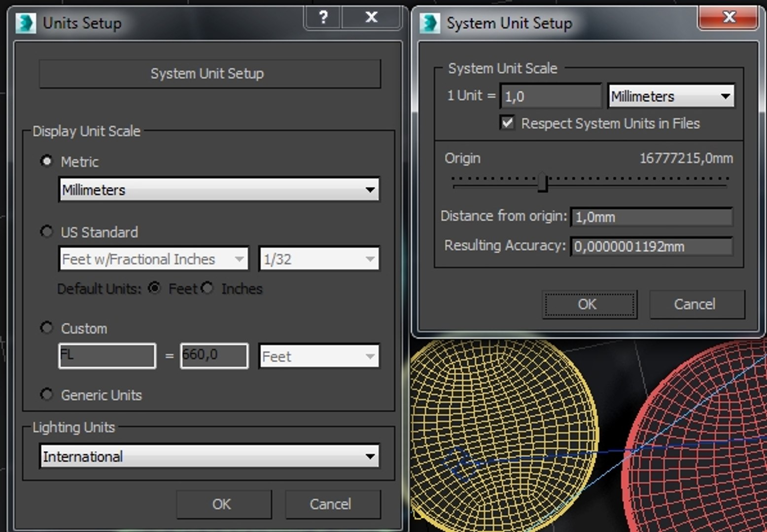Image resolution: width=767 pixels, height=532 pixels.
Task: Click the 3ds Max logo in System Unit Setup title bar
Action: click(430, 23)
